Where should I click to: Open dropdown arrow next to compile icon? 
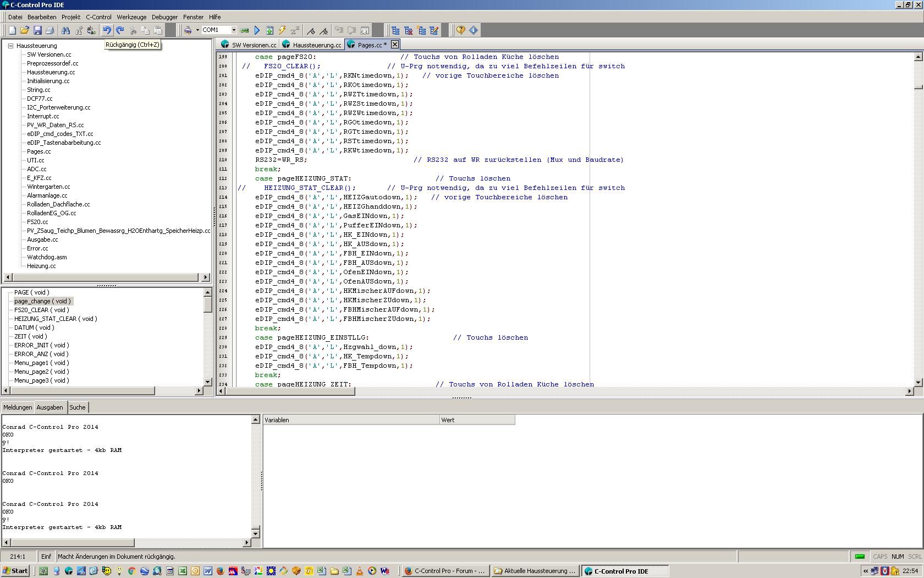(x=197, y=30)
